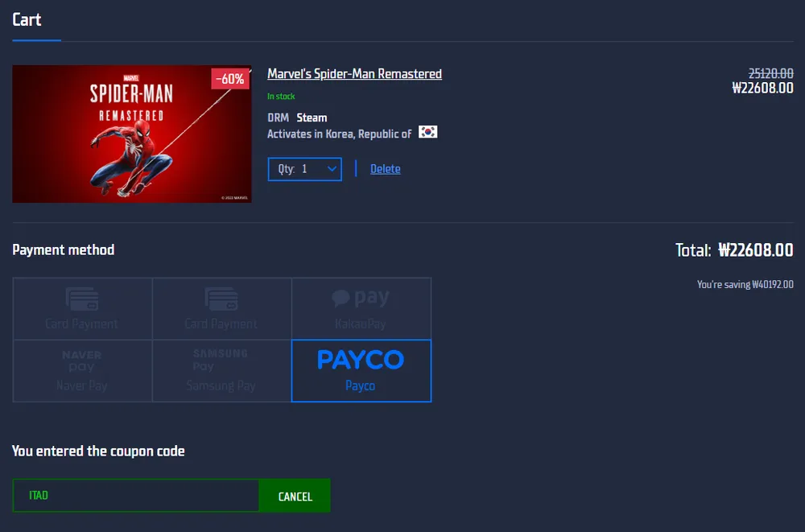
Task: Click the Steam DRM label
Action: tap(312, 118)
